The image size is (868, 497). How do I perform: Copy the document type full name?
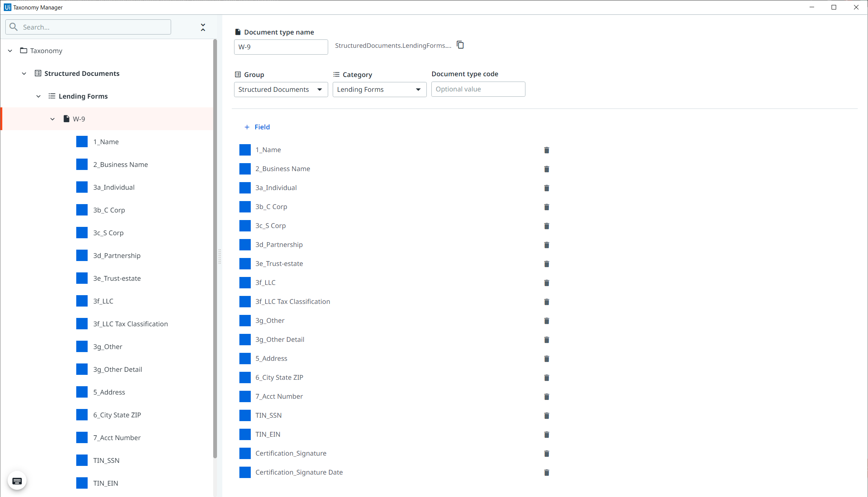click(460, 45)
